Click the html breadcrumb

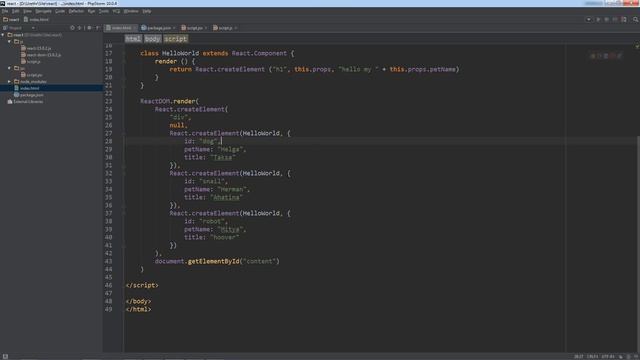[x=133, y=39]
